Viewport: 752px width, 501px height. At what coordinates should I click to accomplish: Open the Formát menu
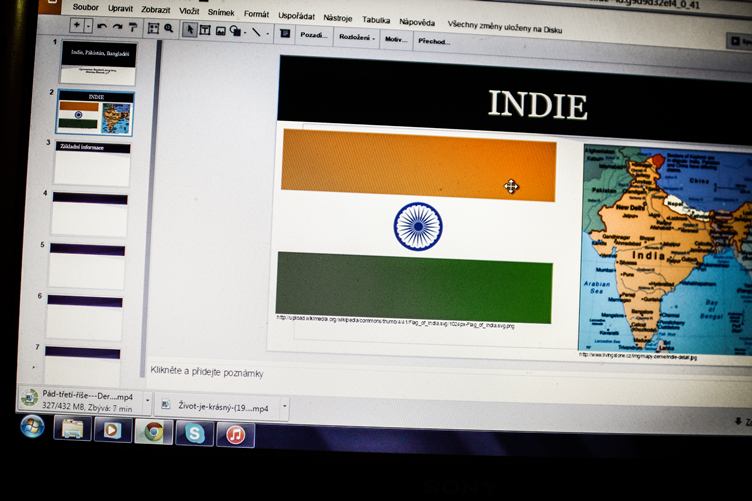click(256, 14)
